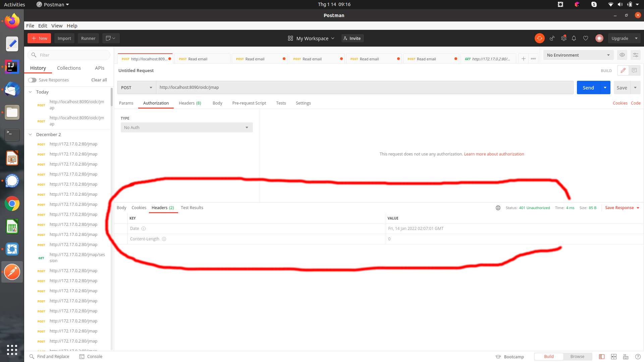Open the POST method dropdown
Image resolution: width=644 pixels, height=362 pixels.
[137, 87]
